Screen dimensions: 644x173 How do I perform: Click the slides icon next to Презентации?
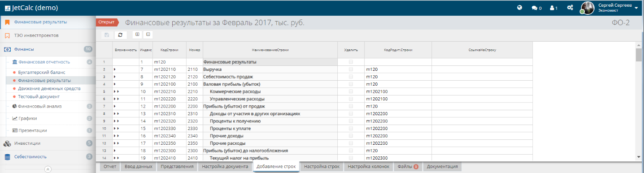pos(15,130)
